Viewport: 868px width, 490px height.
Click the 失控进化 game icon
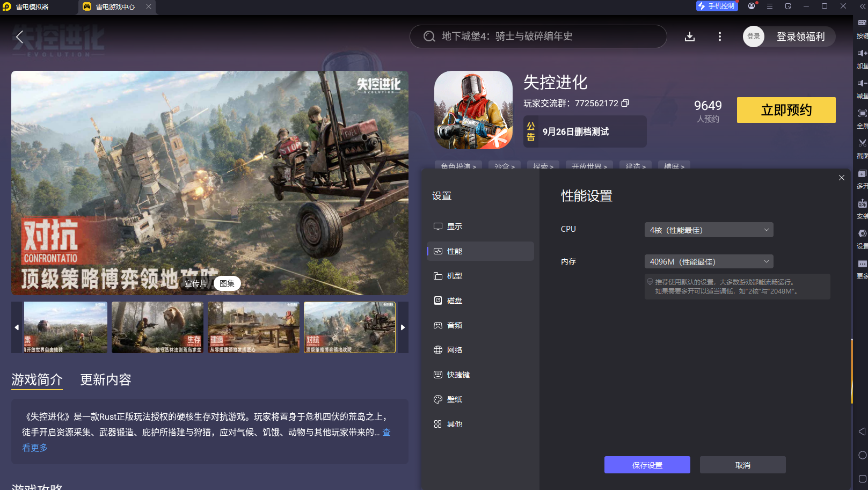coord(473,110)
